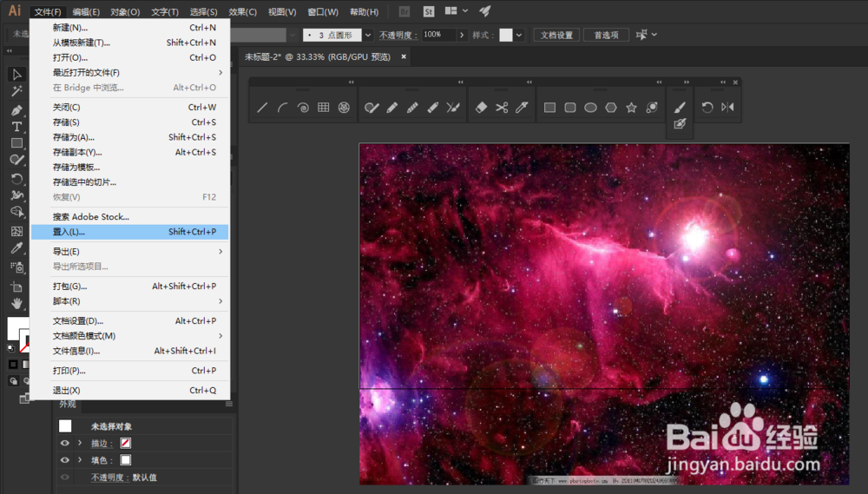
Task: Select the Smooth tool
Action: (412, 108)
